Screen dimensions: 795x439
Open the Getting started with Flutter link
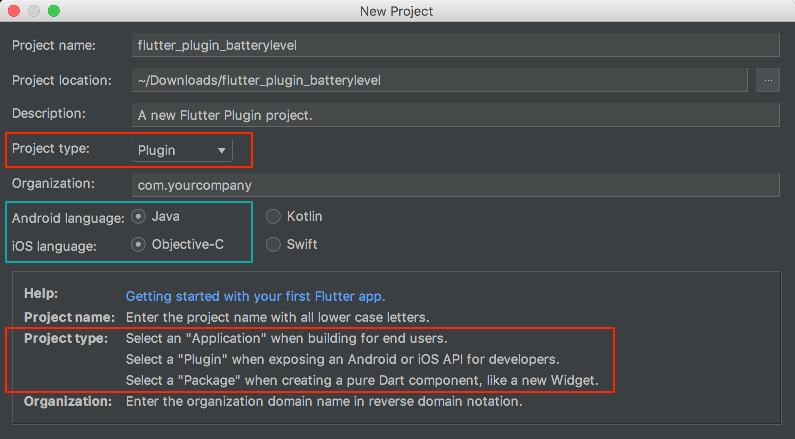click(x=255, y=296)
